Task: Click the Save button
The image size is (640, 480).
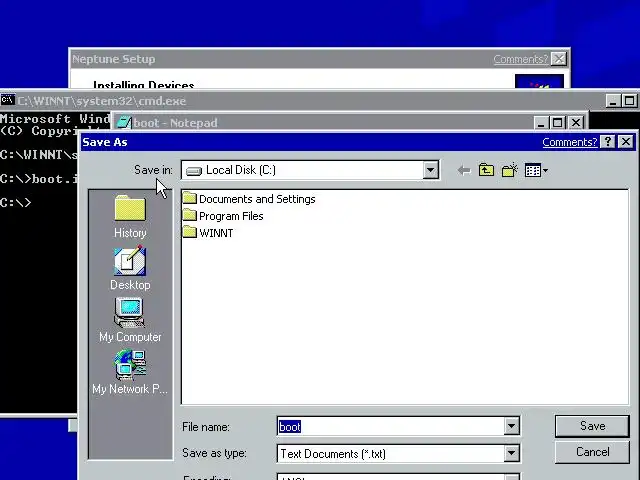Action: pos(592,426)
